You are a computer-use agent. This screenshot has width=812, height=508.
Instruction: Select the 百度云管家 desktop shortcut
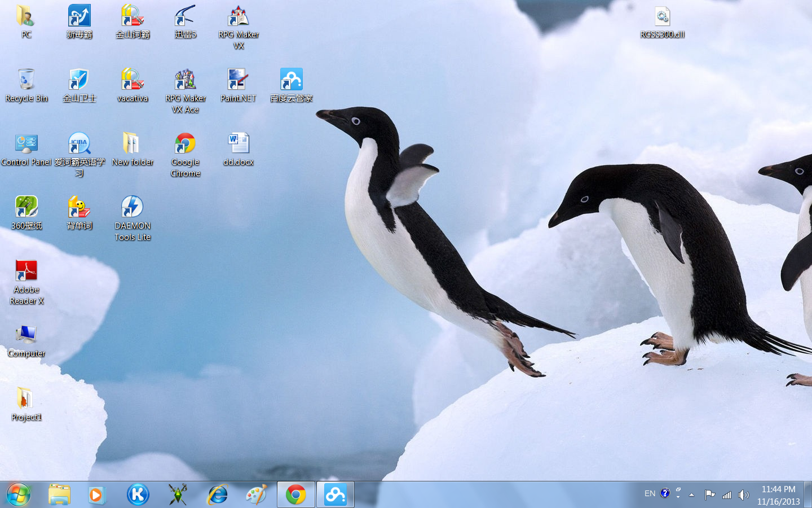point(292,85)
